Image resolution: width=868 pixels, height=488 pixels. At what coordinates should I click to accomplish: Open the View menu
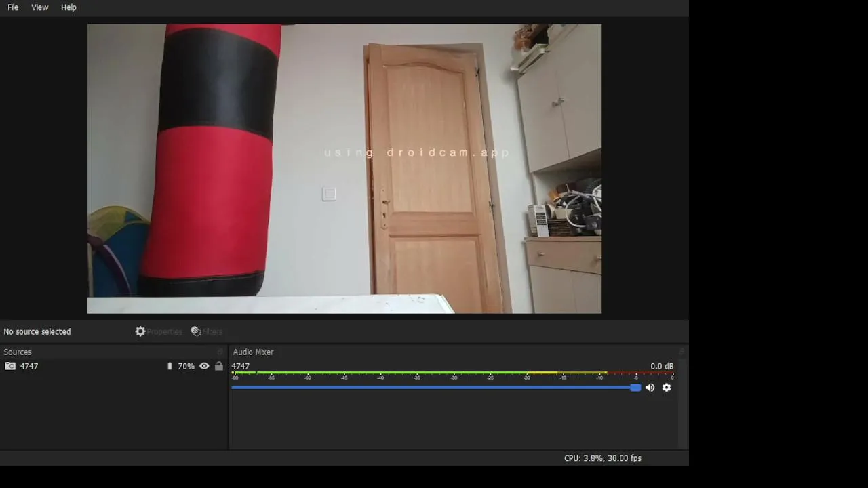pos(40,7)
